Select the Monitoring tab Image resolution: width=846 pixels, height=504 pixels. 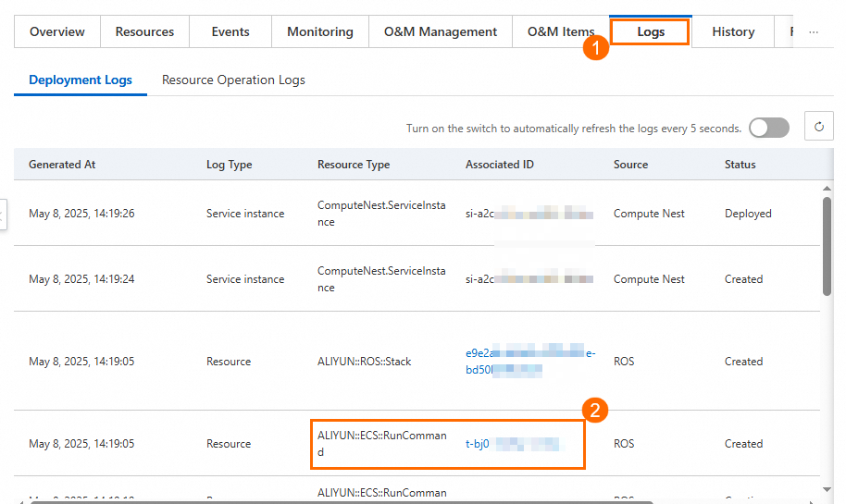pyautogui.click(x=320, y=31)
